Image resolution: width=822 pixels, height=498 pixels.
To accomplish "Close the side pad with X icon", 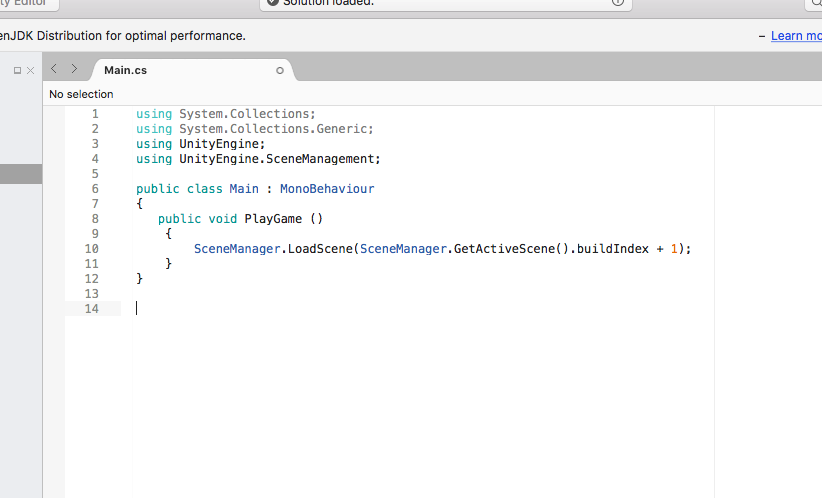I will 30,71.
